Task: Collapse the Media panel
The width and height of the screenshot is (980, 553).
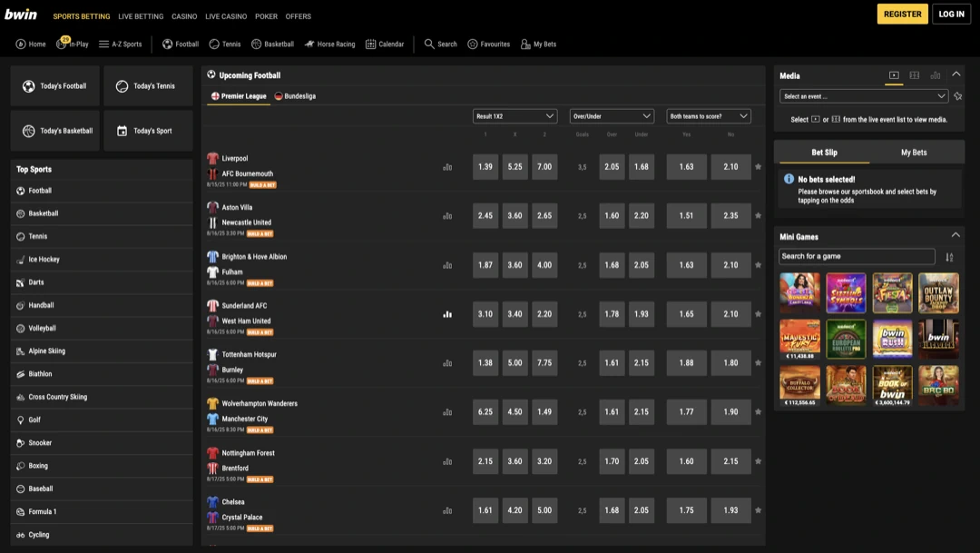Action: tap(956, 74)
